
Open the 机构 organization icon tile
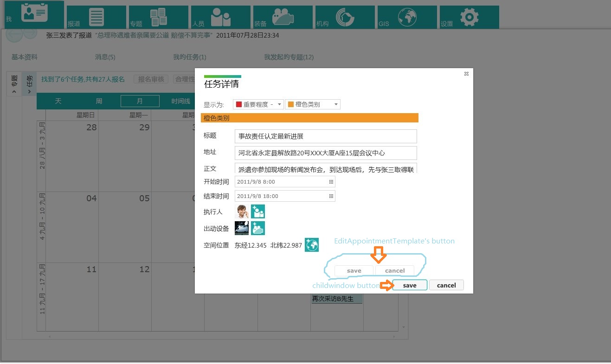click(x=345, y=17)
